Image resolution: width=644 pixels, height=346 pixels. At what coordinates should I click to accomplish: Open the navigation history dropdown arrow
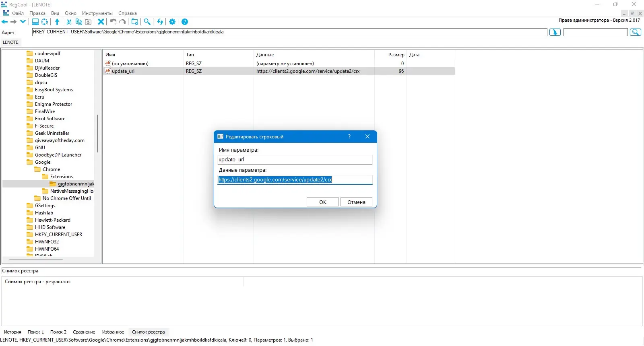23,22
